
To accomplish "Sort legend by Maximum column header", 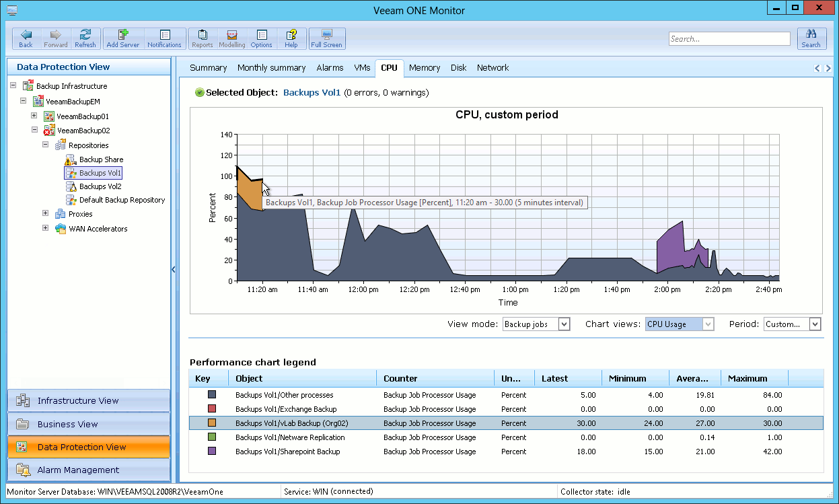I will click(x=754, y=378).
